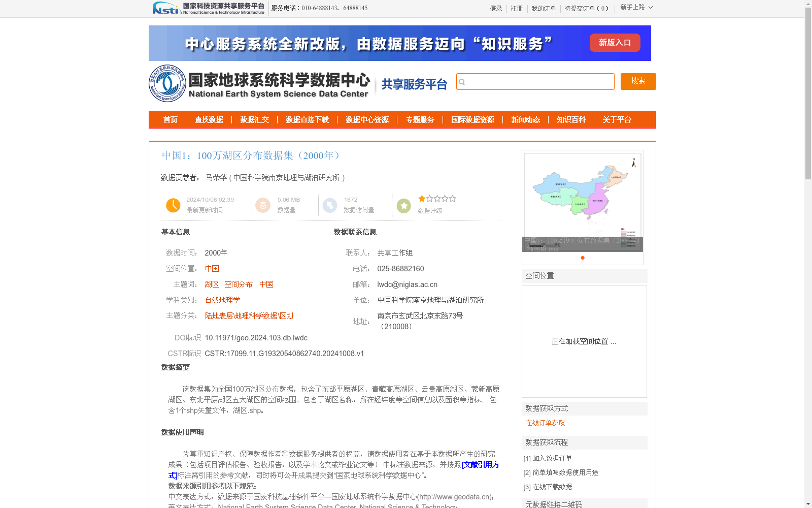Click the orange carousel dot under thumbnail
This screenshot has height=508, width=812.
583,258
